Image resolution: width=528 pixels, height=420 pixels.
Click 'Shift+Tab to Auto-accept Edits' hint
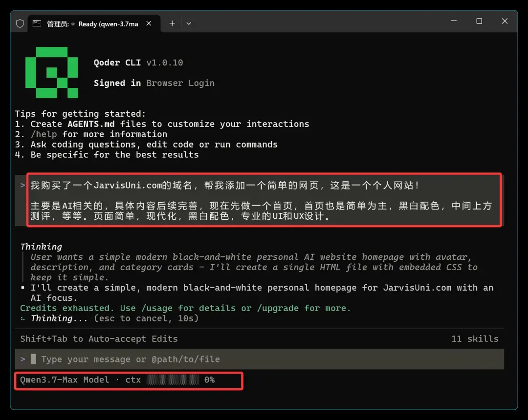(x=99, y=339)
